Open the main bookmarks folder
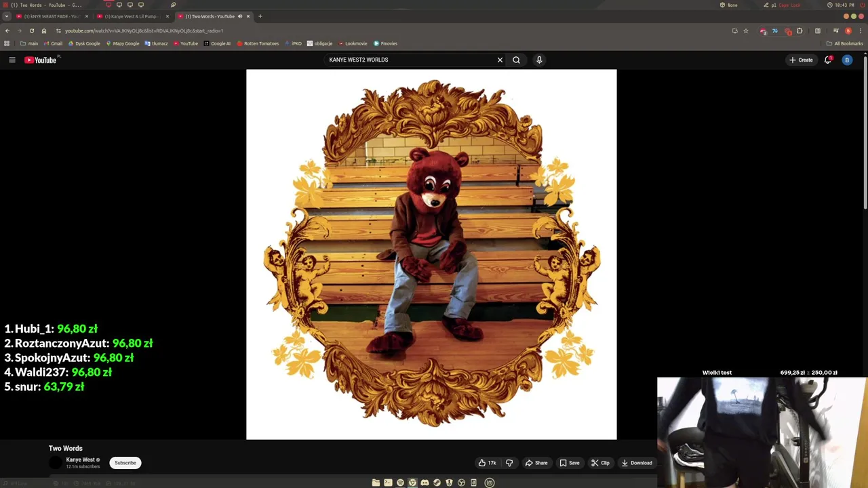 (x=29, y=43)
